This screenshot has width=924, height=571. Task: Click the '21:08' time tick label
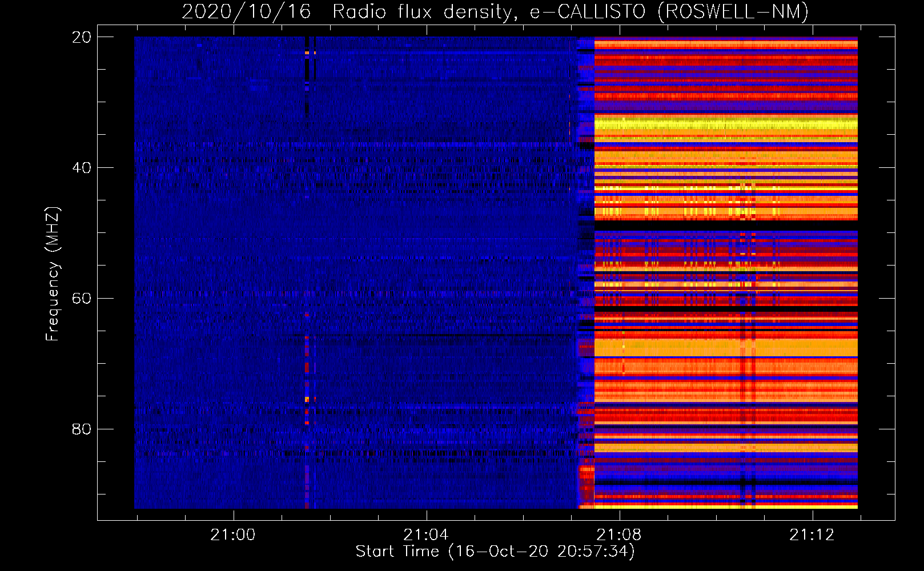pos(619,535)
